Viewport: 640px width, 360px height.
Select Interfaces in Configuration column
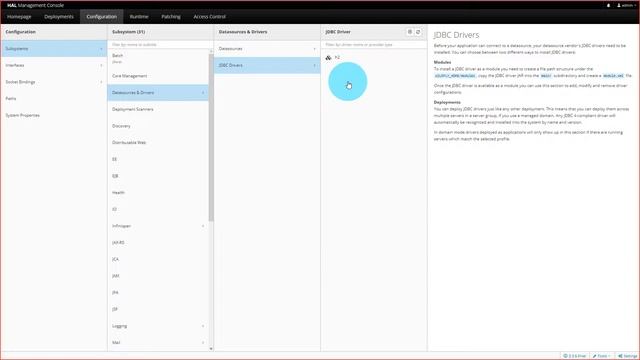pyautogui.click(x=53, y=65)
